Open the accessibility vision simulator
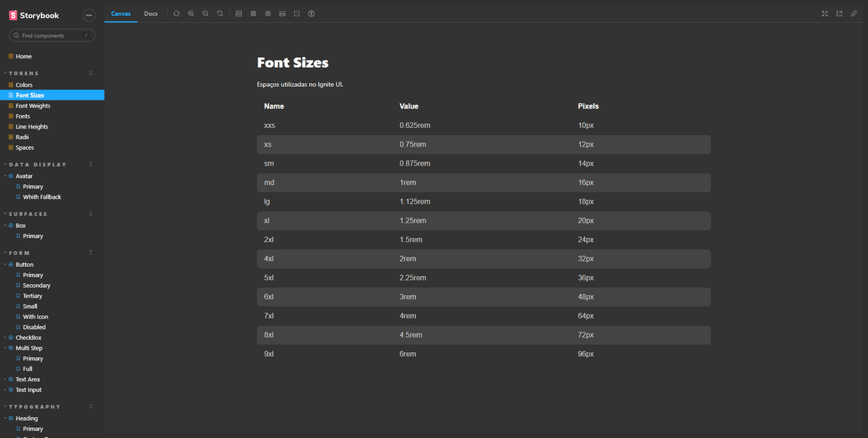868x438 pixels. [311, 14]
